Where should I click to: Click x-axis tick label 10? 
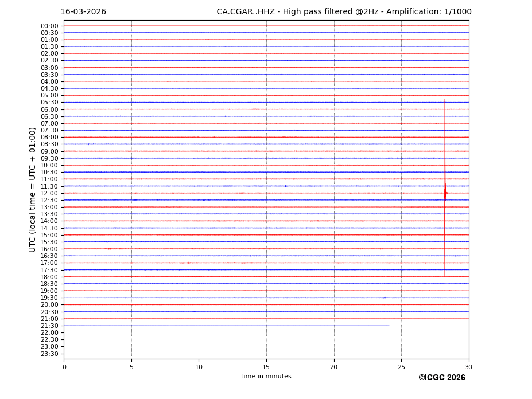coord(199,367)
